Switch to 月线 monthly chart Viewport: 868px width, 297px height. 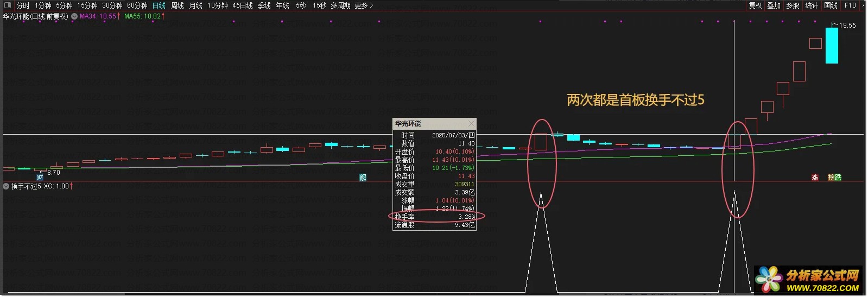[196, 5]
